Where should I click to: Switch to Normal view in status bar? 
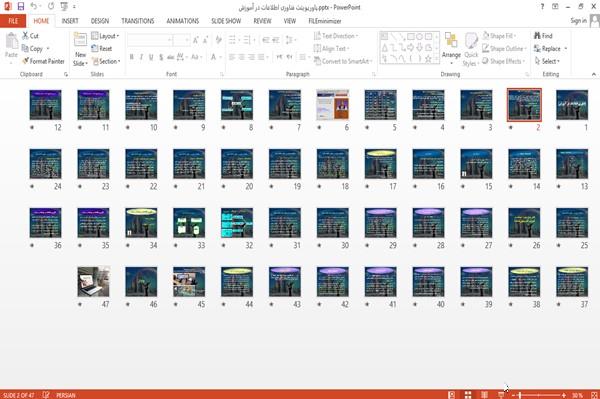[452, 395]
